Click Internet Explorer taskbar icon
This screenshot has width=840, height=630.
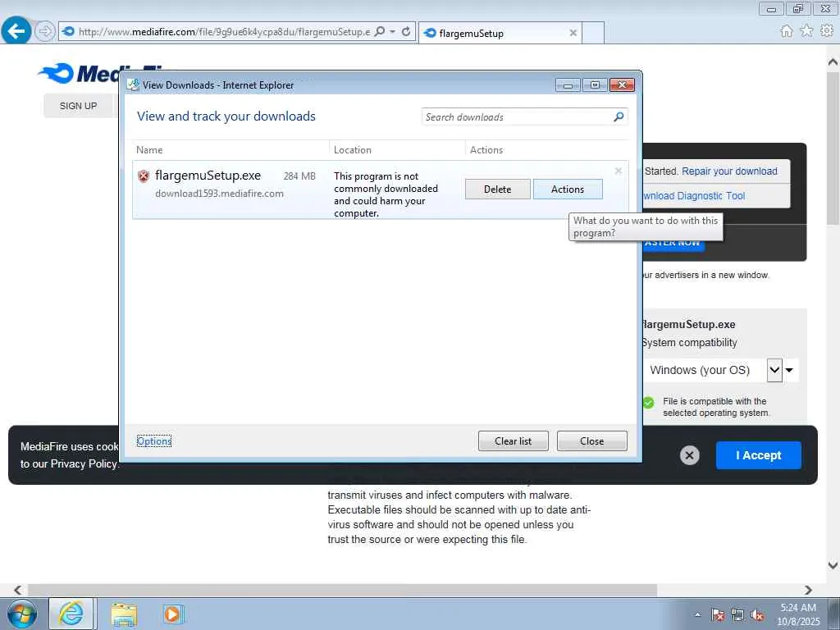tap(72, 614)
